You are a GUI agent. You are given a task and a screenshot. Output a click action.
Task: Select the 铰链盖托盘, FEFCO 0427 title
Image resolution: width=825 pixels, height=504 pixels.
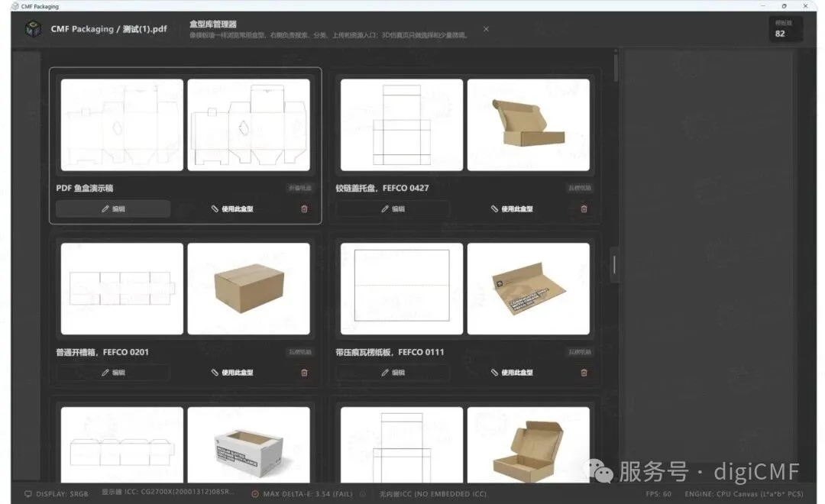point(383,188)
